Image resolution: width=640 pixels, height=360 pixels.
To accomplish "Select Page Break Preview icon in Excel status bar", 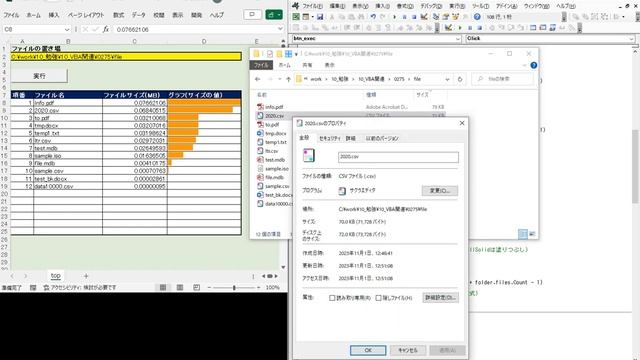I will click(196, 287).
